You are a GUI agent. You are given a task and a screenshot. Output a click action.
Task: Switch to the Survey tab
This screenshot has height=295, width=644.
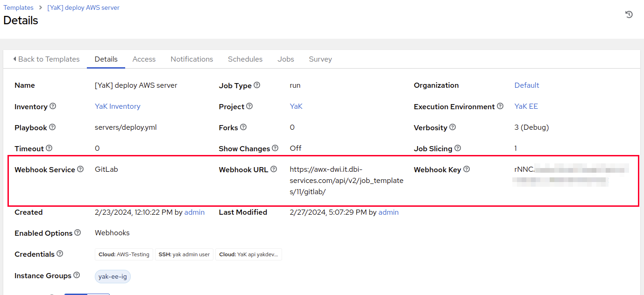tap(320, 59)
